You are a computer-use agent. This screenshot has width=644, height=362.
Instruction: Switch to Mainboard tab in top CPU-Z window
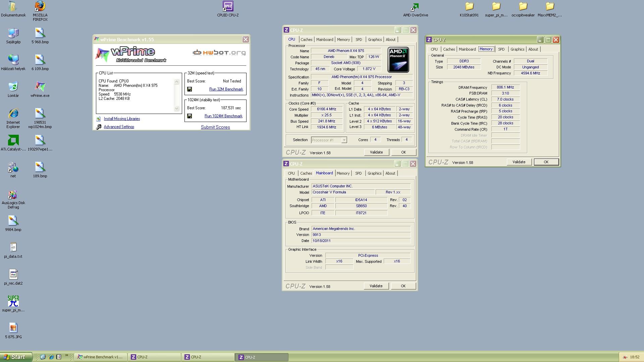(x=325, y=40)
